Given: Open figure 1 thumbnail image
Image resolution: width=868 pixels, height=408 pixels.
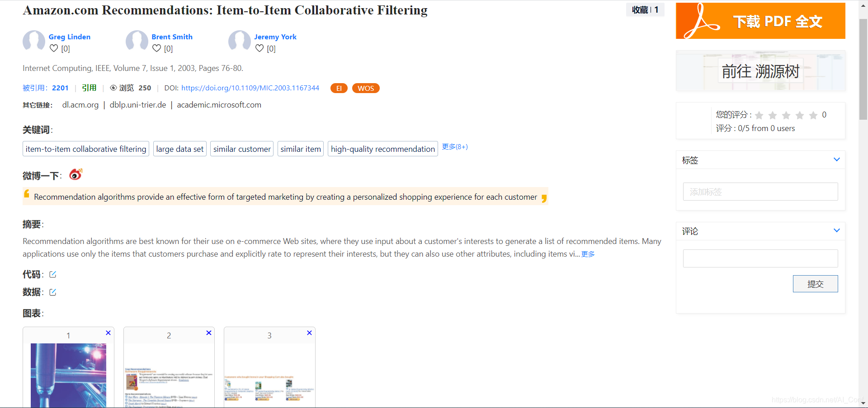Looking at the screenshot, I should [x=68, y=375].
